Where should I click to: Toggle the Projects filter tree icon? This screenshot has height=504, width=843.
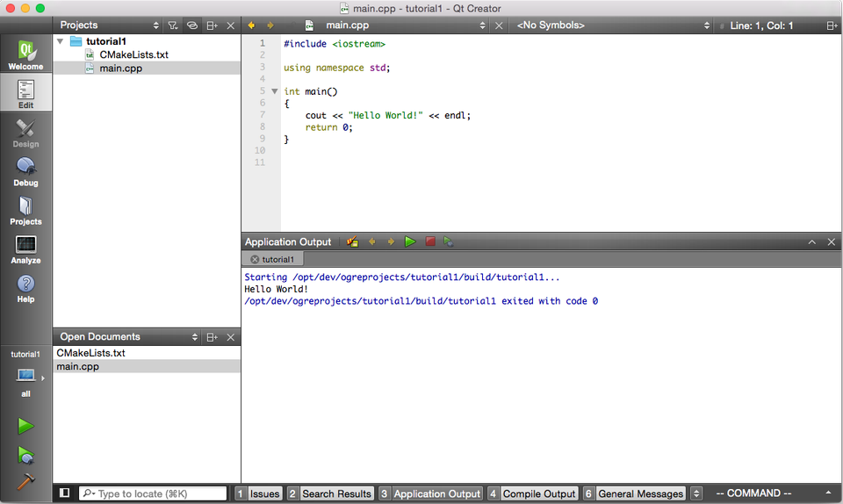(173, 25)
